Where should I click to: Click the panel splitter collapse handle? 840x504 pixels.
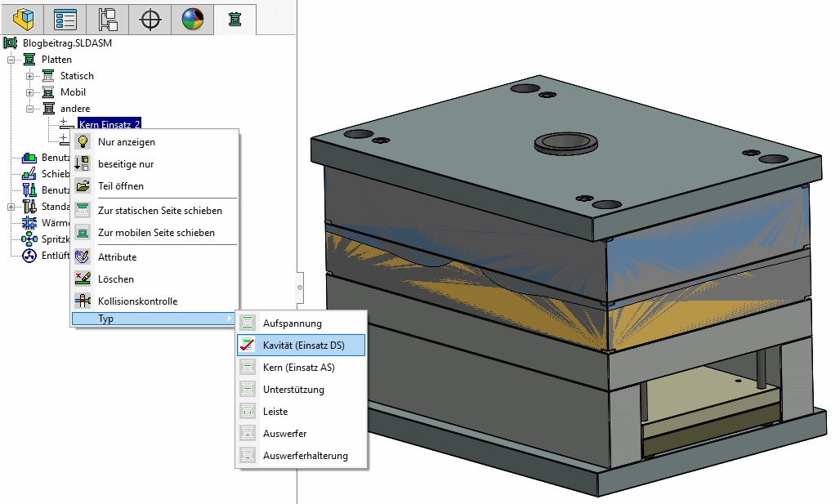pyautogui.click(x=300, y=288)
